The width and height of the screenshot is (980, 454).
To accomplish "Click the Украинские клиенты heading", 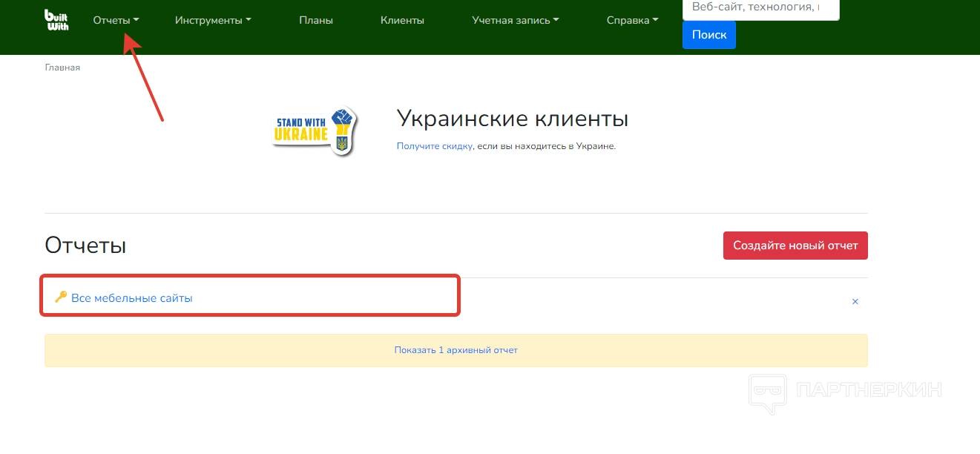I will (x=513, y=119).
